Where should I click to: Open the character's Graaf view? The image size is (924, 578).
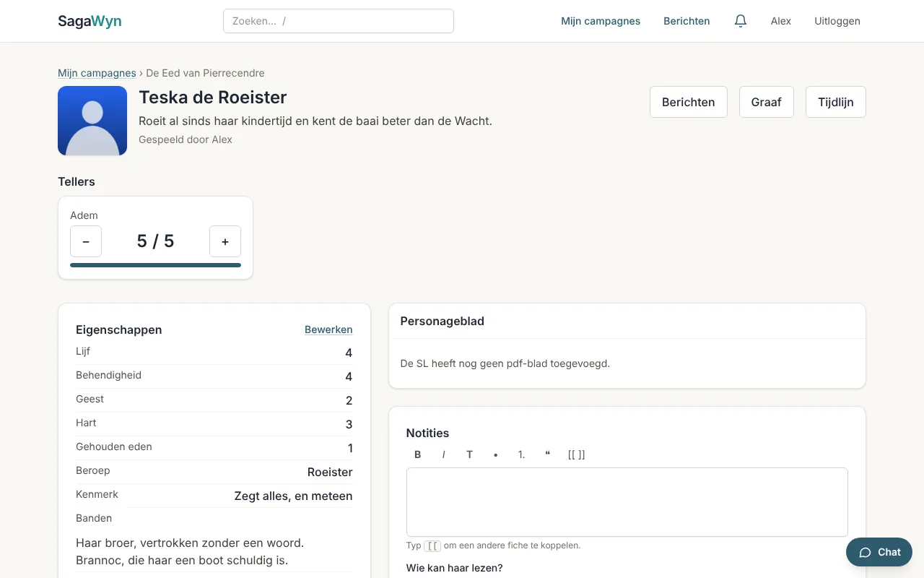point(767,102)
